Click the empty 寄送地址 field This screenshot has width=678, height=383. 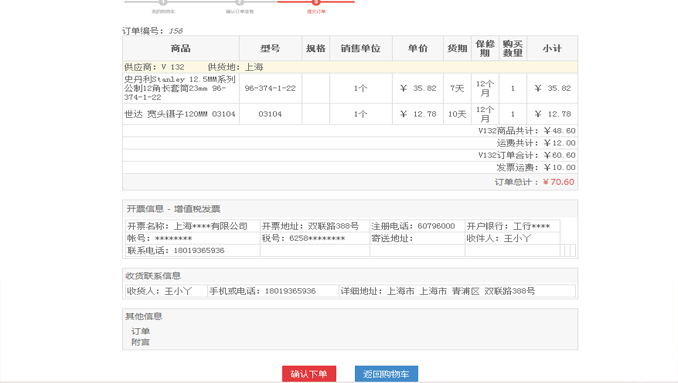tap(417, 238)
